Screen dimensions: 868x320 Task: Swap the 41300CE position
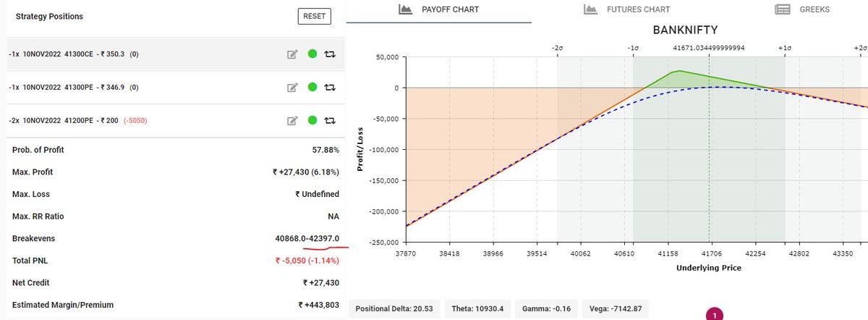pyautogui.click(x=331, y=54)
